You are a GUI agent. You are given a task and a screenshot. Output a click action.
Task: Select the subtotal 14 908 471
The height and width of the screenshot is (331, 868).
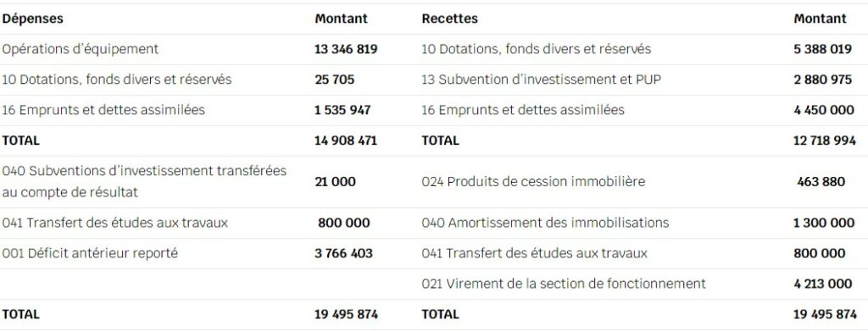346,141
